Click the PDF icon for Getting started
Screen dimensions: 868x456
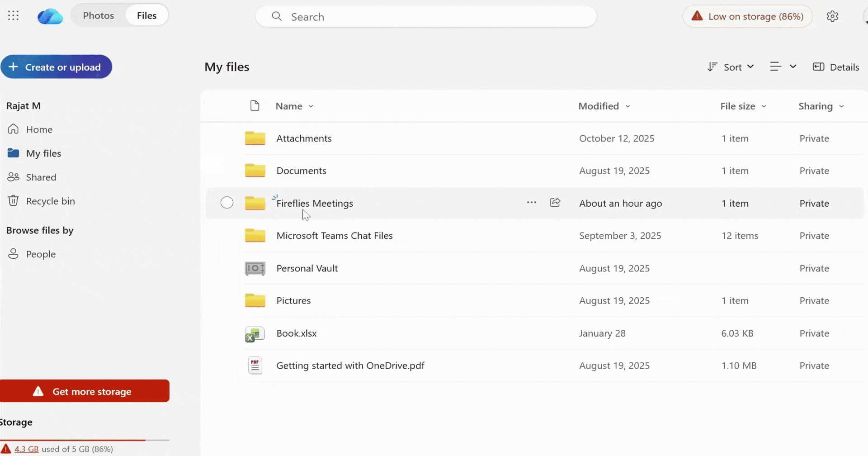click(x=255, y=366)
